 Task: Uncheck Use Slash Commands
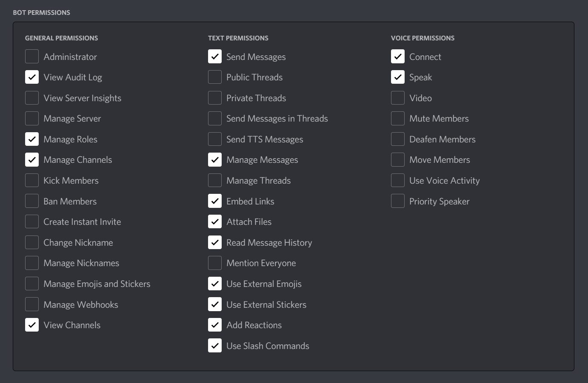click(215, 346)
